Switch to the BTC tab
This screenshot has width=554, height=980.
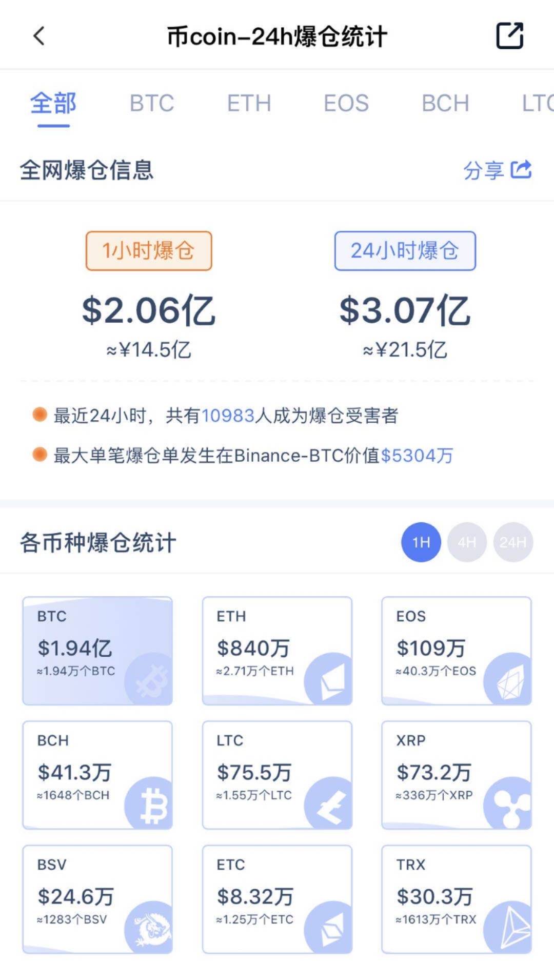[152, 103]
